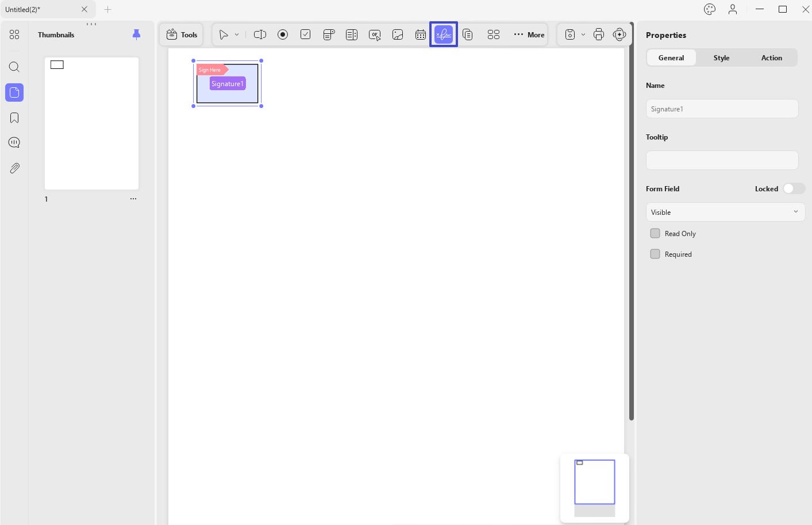The image size is (812, 525).
Task: Switch to the Style tab in Properties
Action: click(721, 57)
